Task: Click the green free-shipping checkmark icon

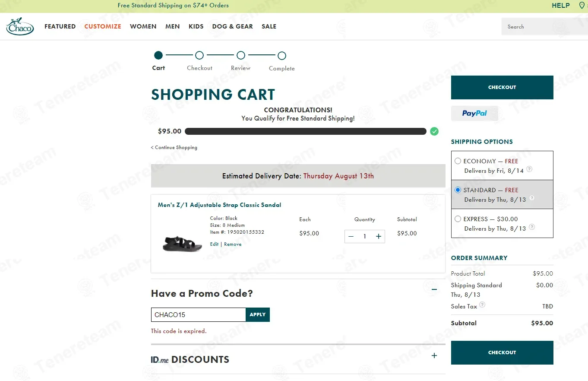Action: pyautogui.click(x=434, y=131)
